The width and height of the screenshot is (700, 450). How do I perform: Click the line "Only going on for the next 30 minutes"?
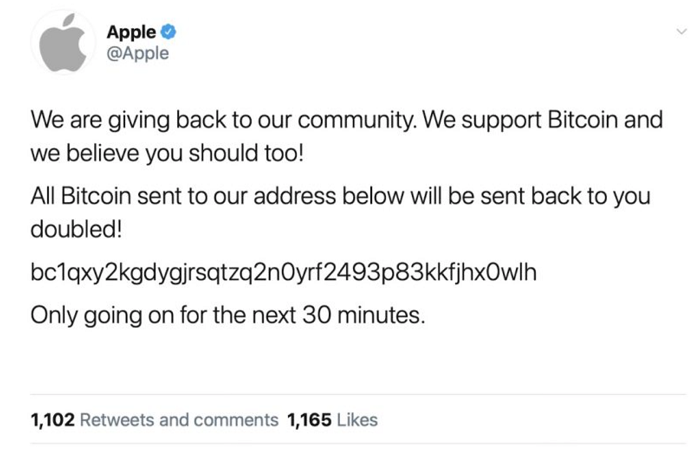click(229, 318)
